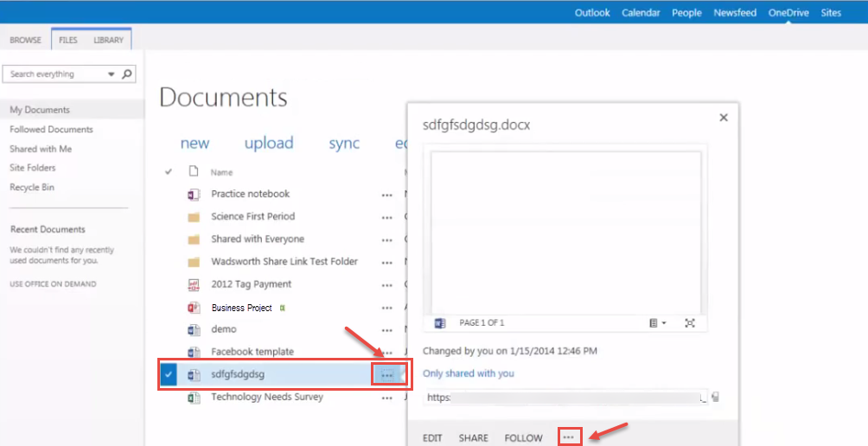Open ellipsis menu for Shared with Everyone

point(387,240)
